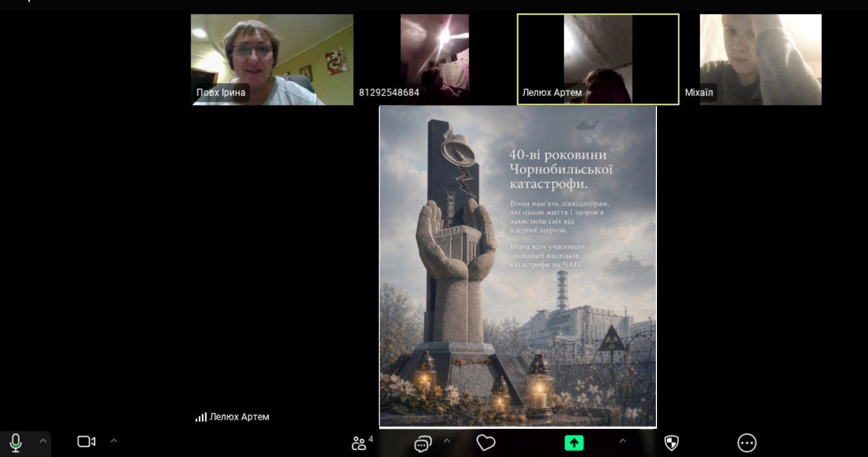Click the Лелюх Артем presenter name text

[x=239, y=417]
